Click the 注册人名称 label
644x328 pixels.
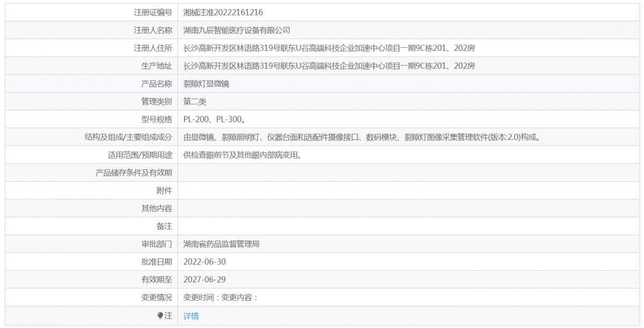coord(153,30)
